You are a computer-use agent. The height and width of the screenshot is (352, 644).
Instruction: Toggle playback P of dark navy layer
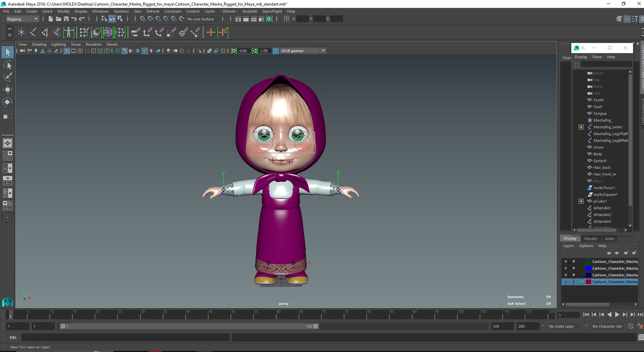point(574,275)
